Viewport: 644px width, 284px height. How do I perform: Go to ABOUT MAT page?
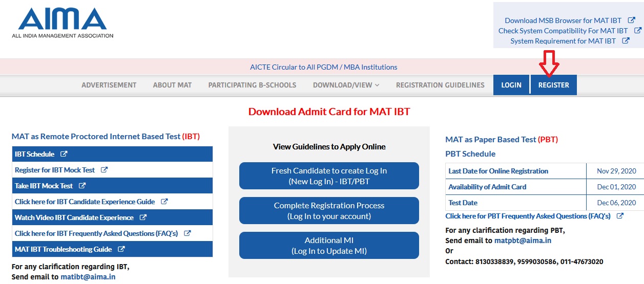(172, 85)
